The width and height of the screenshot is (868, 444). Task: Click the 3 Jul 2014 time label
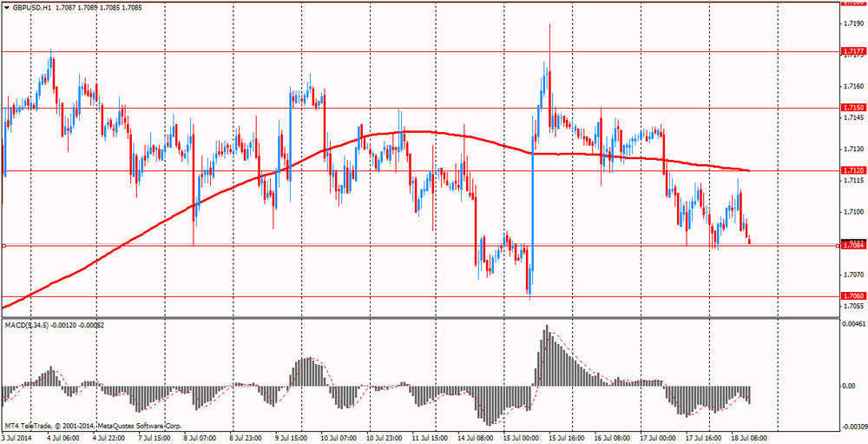coord(16,438)
